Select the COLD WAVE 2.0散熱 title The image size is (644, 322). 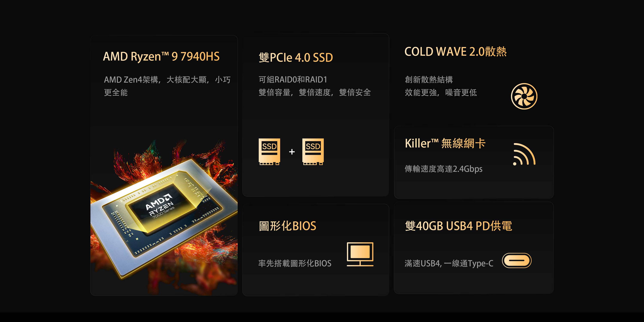[x=456, y=52]
